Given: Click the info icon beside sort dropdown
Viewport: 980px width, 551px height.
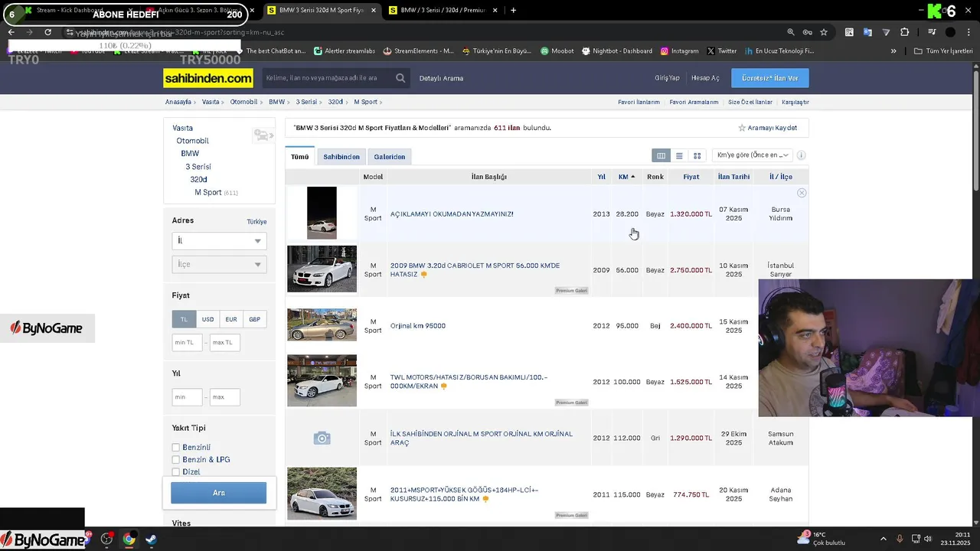Looking at the screenshot, I should click(x=801, y=155).
